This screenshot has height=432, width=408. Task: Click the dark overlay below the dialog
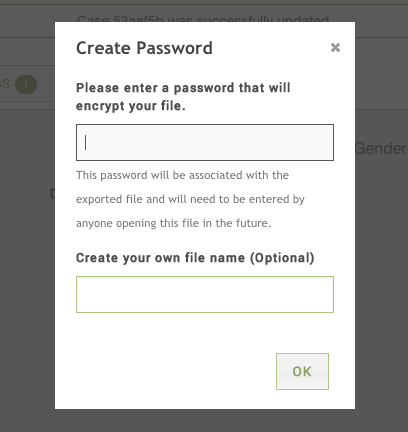204,421
